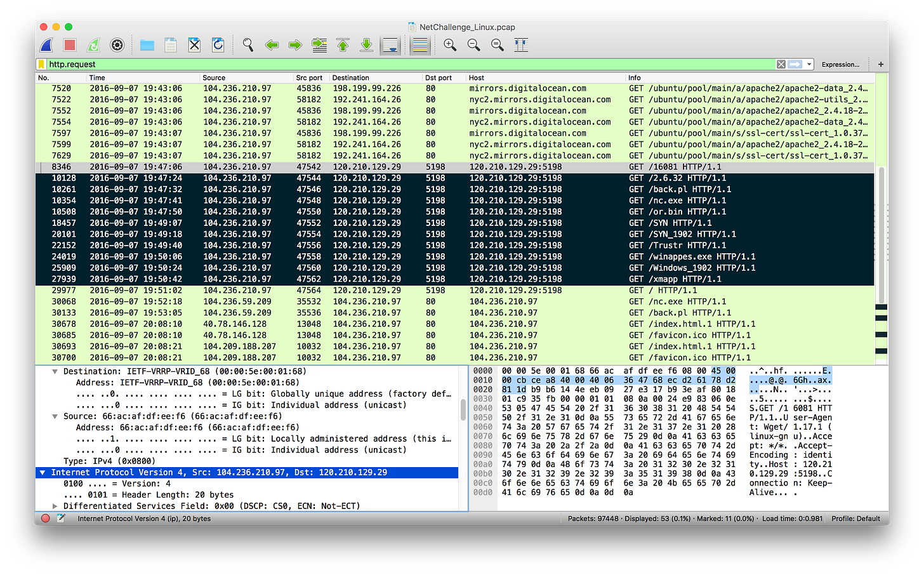Viewport: 924px width, 575px height.
Task: Collapse the Destination IETF-VRRP-VRID_68 tree node
Action: click(55, 372)
